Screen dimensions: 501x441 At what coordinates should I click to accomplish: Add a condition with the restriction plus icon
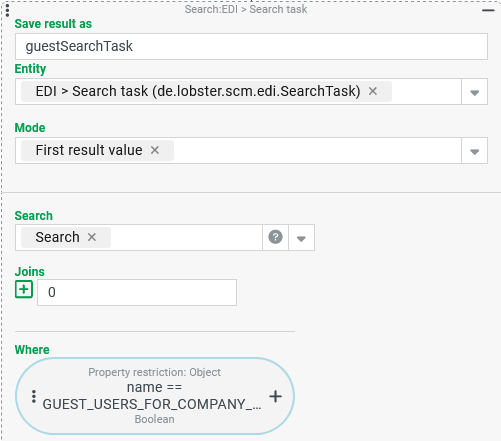pyautogui.click(x=276, y=396)
